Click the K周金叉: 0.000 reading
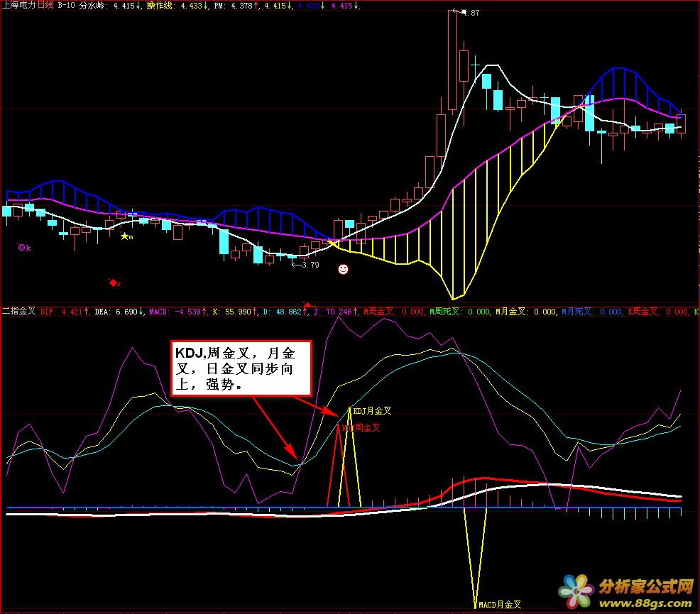The width and height of the screenshot is (700, 614). (x=657, y=312)
